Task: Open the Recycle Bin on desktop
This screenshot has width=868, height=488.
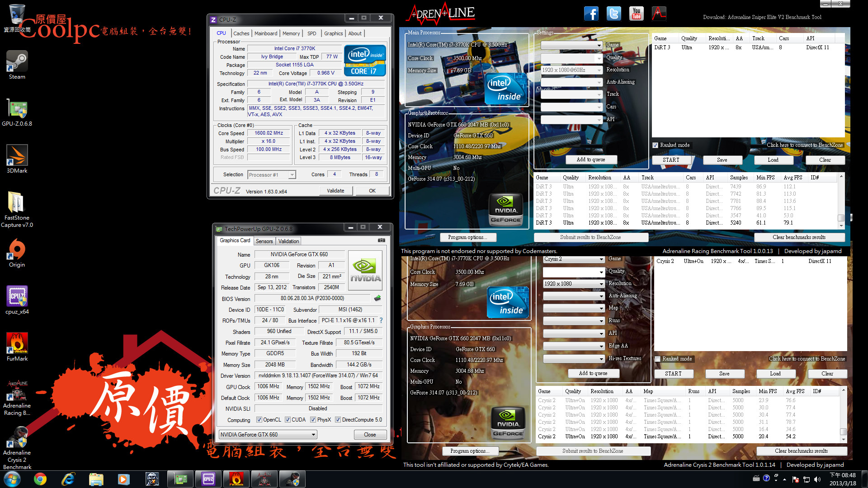Action: (17, 18)
